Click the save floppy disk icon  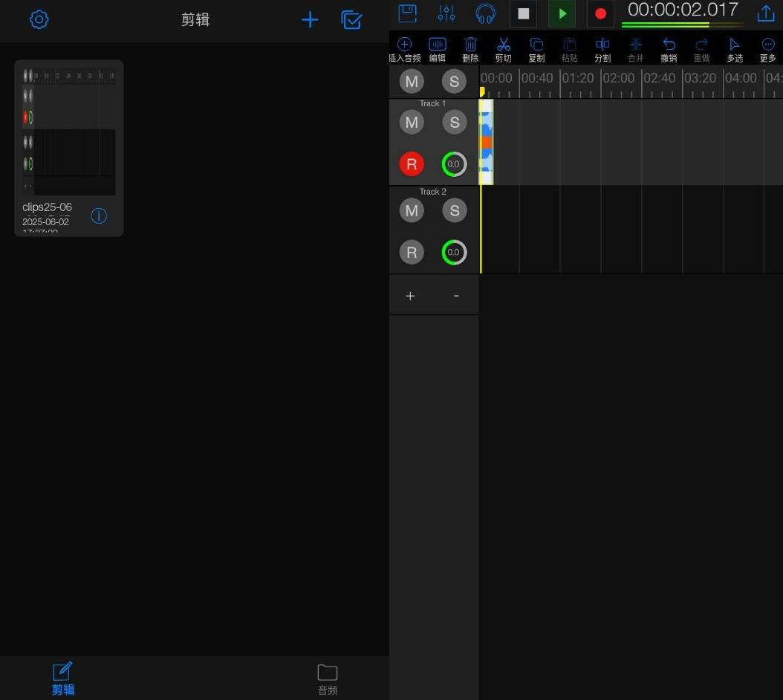[408, 13]
